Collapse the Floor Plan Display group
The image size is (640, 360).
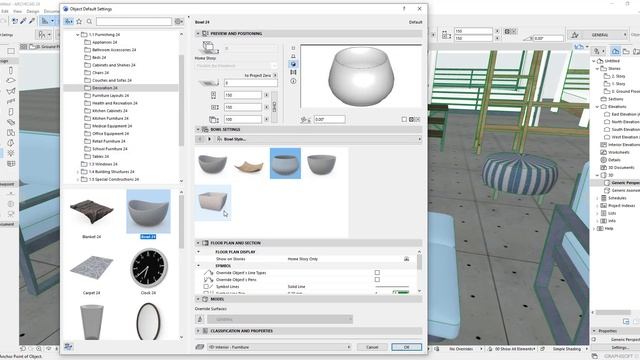tap(199, 252)
